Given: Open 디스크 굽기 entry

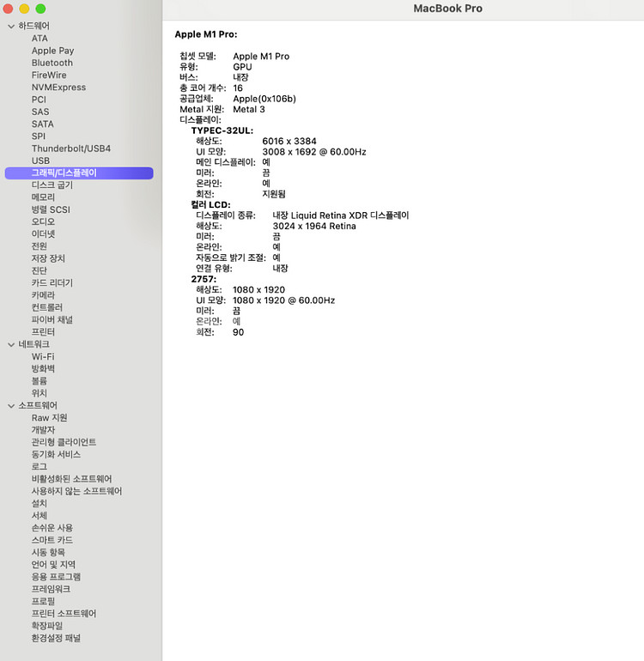Looking at the screenshot, I should [52, 185].
